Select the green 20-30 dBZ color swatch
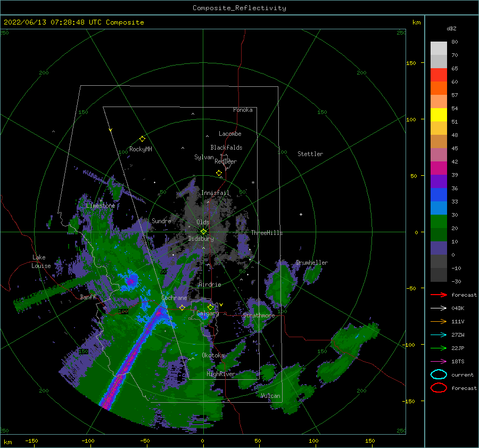Viewport: 479px width, 448px height. 439,221
